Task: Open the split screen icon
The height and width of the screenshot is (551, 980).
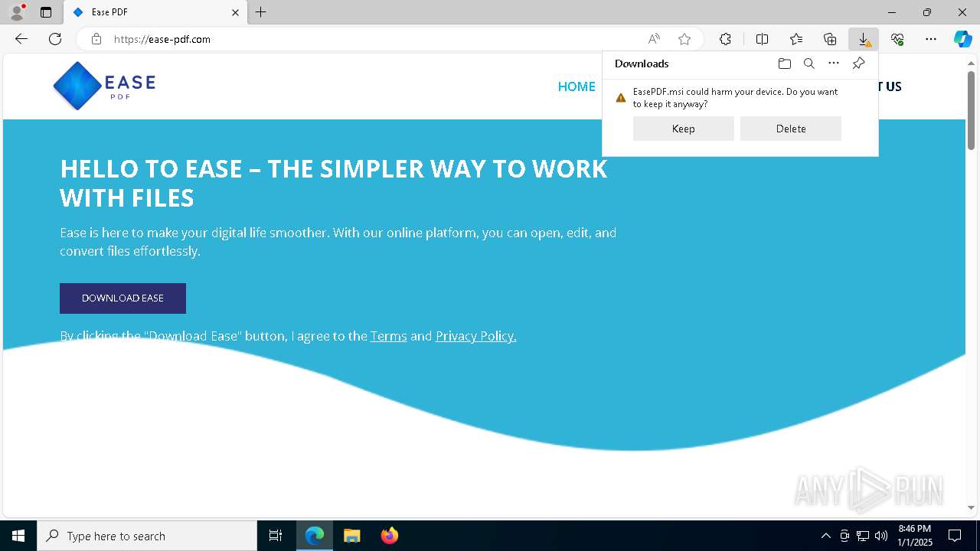Action: [762, 39]
